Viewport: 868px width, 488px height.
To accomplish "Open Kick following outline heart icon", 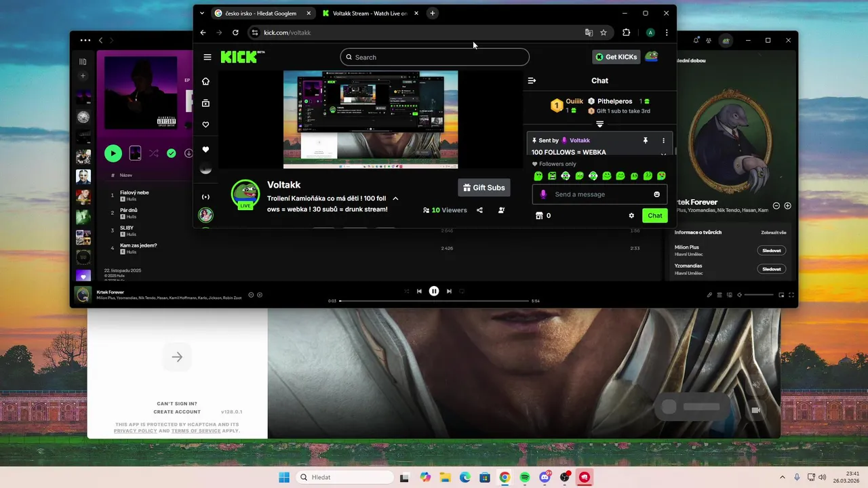I will click(x=205, y=125).
